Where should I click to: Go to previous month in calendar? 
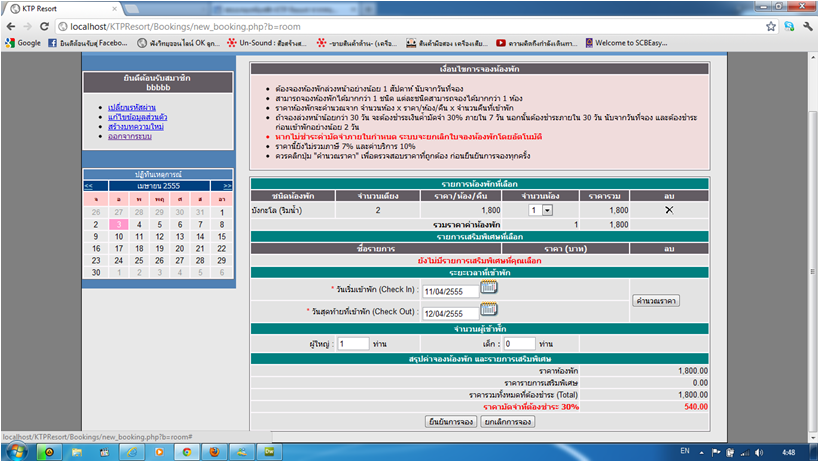tap(89, 186)
